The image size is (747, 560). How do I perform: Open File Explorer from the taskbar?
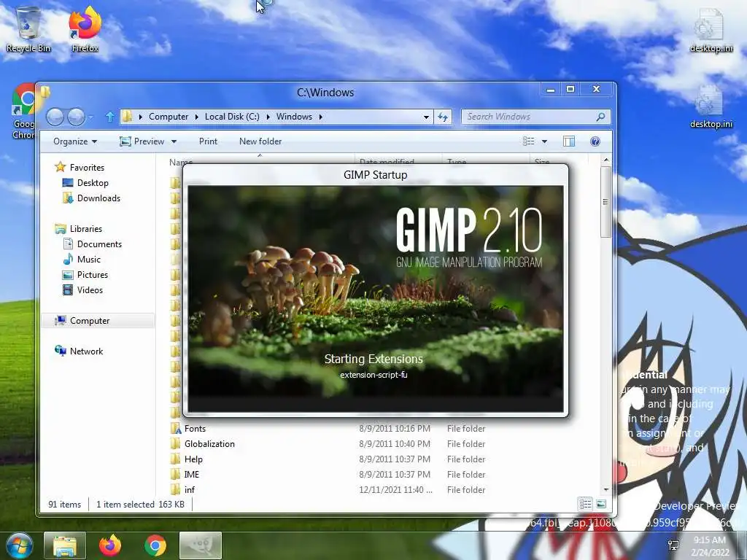pyautogui.click(x=65, y=545)
